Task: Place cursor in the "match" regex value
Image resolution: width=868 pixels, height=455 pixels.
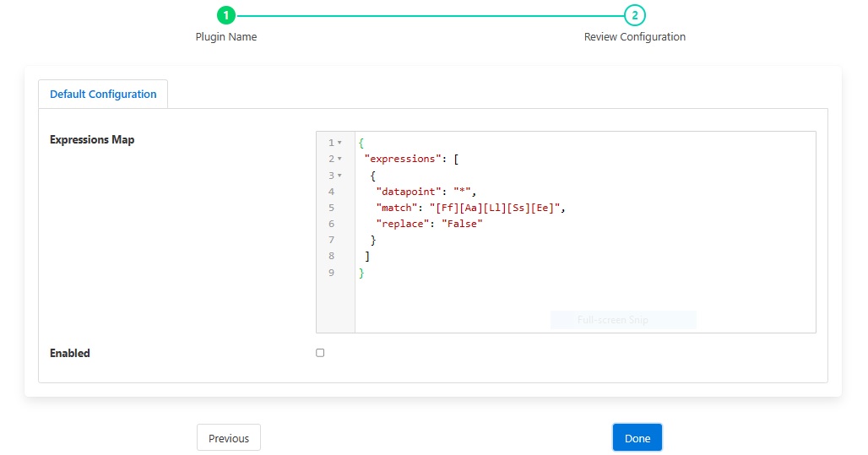Action: click(x=493, y=208)
